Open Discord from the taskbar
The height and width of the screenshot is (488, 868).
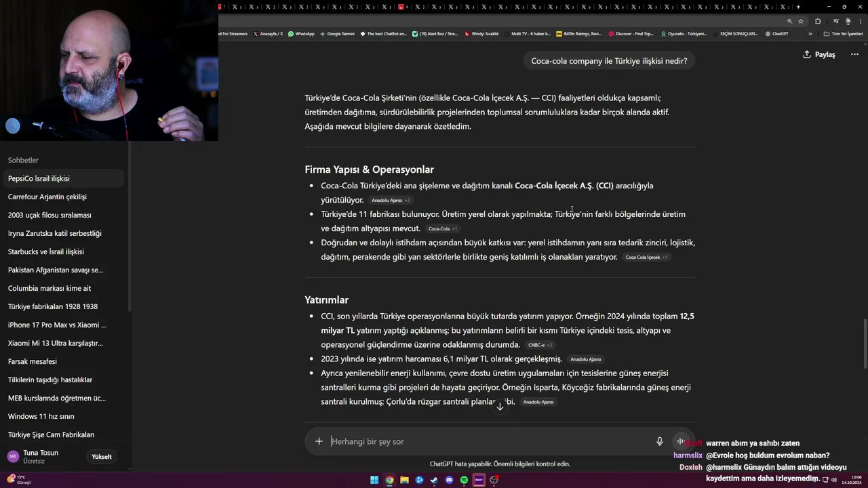(449, 480)
